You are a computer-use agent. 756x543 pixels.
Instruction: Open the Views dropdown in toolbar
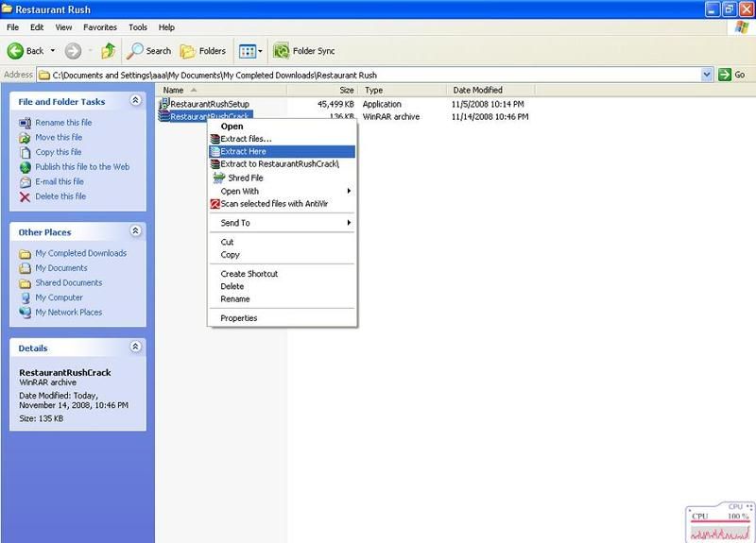(249, 50)
